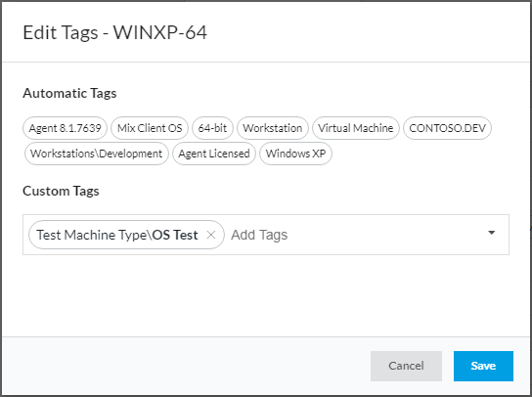The height and width of the screenshot is (397, 532).
Task: Open the custom tags dropdown arrow
Action: click(491, 233)
